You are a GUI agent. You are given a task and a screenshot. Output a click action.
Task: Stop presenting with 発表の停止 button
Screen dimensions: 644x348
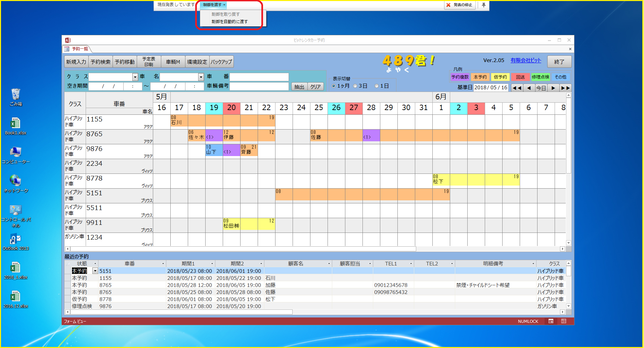tap(460, 5)
